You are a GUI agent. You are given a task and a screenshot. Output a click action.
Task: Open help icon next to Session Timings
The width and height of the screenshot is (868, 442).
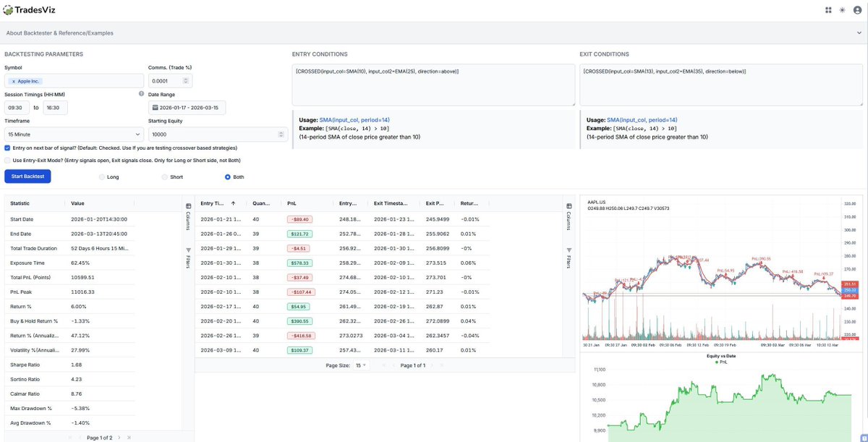(141, 93)
